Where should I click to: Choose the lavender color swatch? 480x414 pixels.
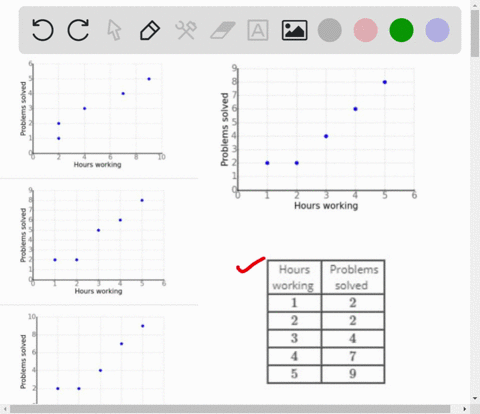tap(437, 30)
